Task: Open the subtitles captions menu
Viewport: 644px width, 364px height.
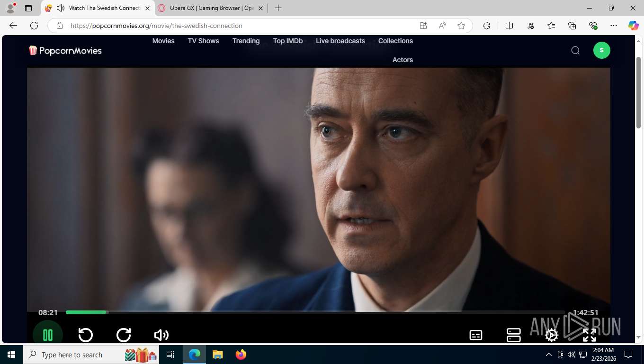Action: pos(476,335)
